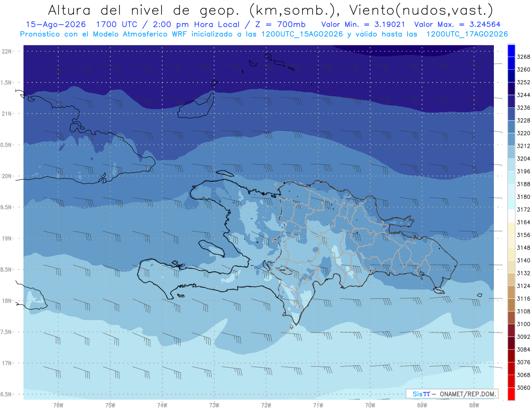The width and height of the screenshot is (532, 411).
Task: Click the '74W' longitude label
Action: point(162,405)
